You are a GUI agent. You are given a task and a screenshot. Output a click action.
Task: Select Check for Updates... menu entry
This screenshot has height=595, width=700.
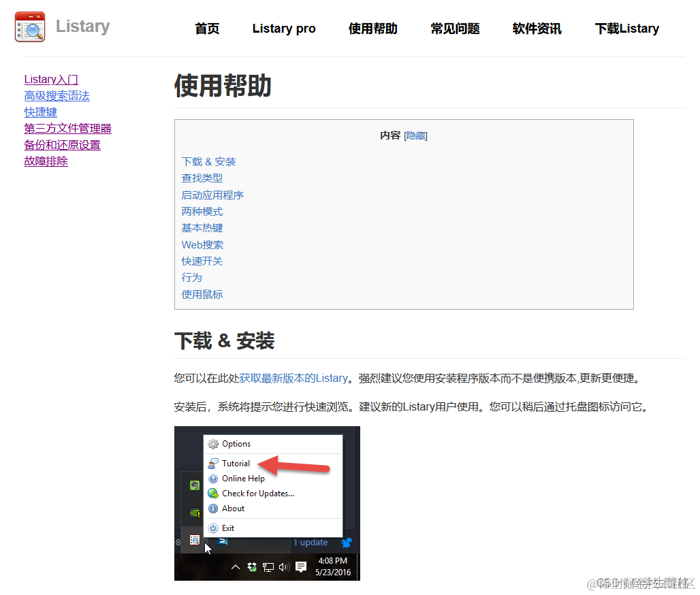coord(257,493)
